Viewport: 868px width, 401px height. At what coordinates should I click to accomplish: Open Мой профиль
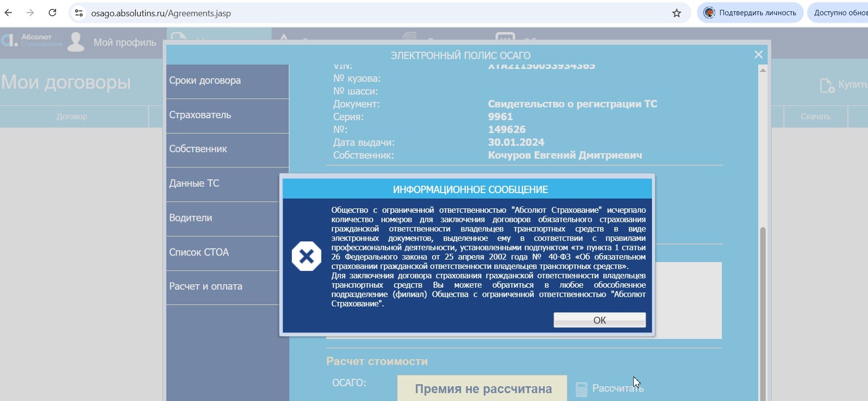coord(125,42)
